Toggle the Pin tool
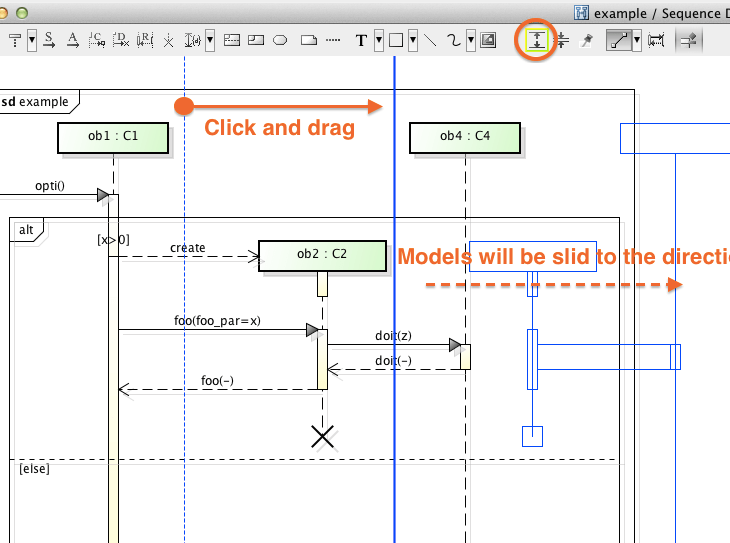This screenshot has height=543, width=730. coord(587,41)
